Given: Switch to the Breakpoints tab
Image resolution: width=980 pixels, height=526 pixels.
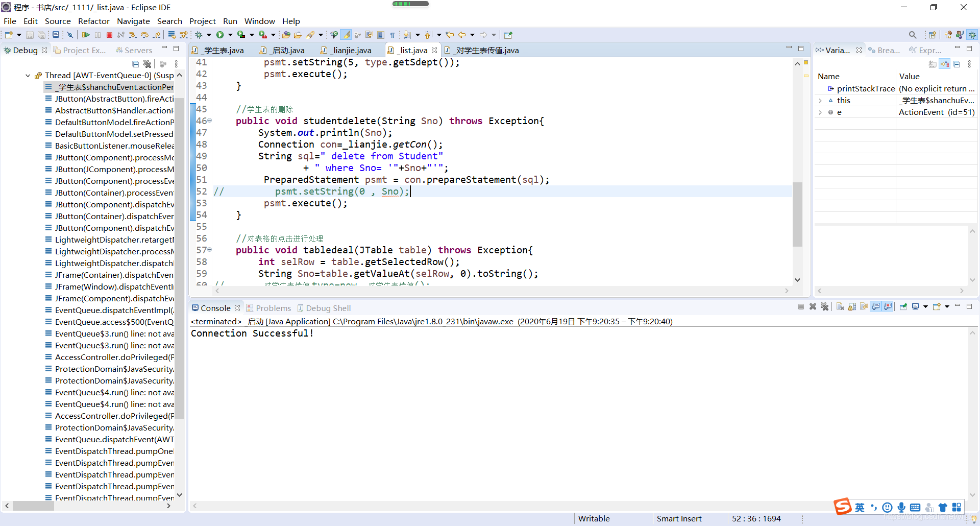Looking at the screenshot, I should coord(884,50).
